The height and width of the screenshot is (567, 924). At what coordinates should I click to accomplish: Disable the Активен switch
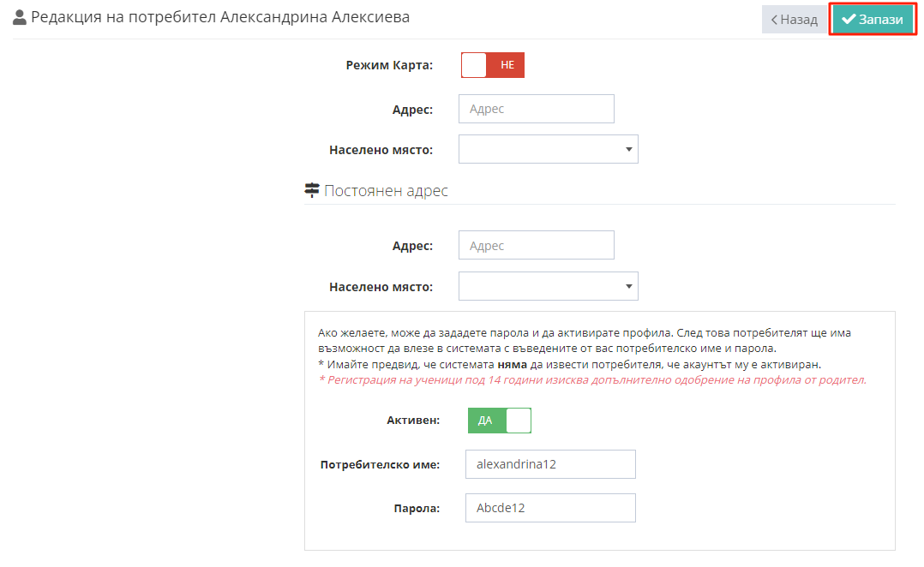[500, 421]
